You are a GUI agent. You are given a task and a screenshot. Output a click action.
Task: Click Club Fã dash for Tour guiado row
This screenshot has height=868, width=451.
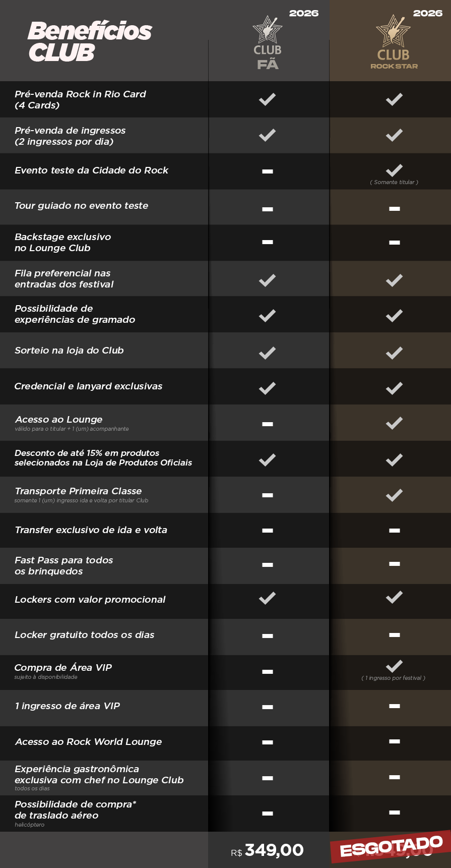click(x=268, y=209)
